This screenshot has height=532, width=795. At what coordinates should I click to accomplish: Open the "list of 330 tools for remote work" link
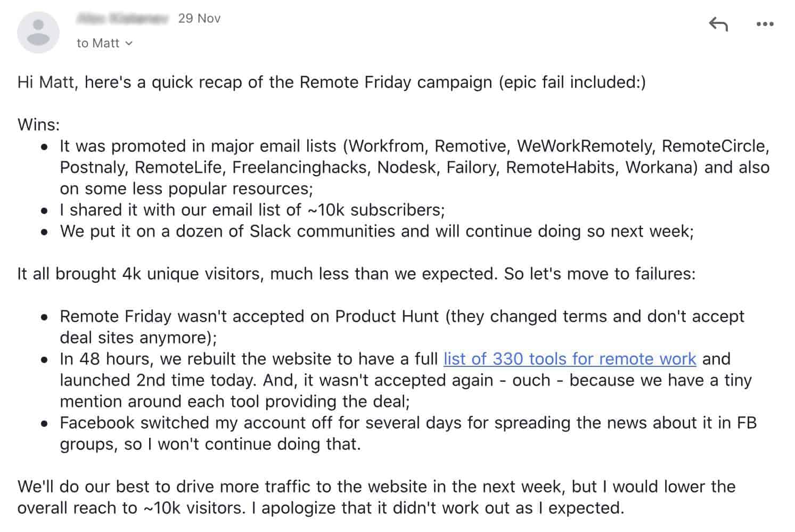coord(569,359)
